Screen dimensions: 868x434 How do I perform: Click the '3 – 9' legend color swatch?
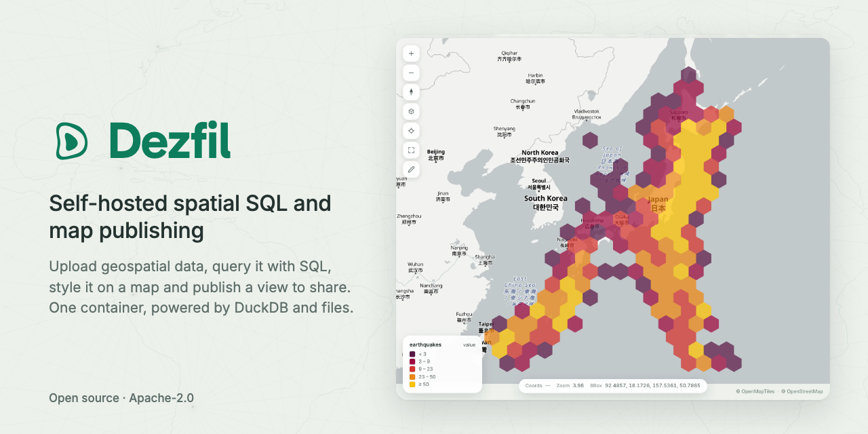412,361
